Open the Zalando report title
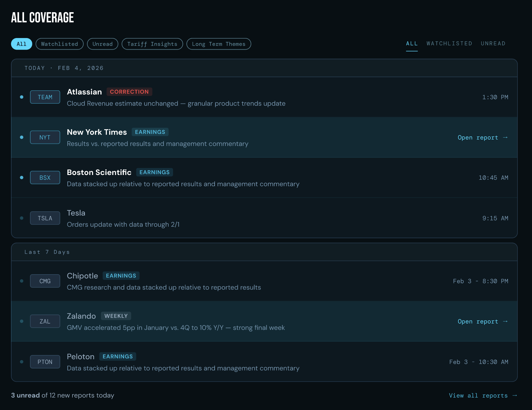Screen dimensions: 532x410 coord(81,316)
